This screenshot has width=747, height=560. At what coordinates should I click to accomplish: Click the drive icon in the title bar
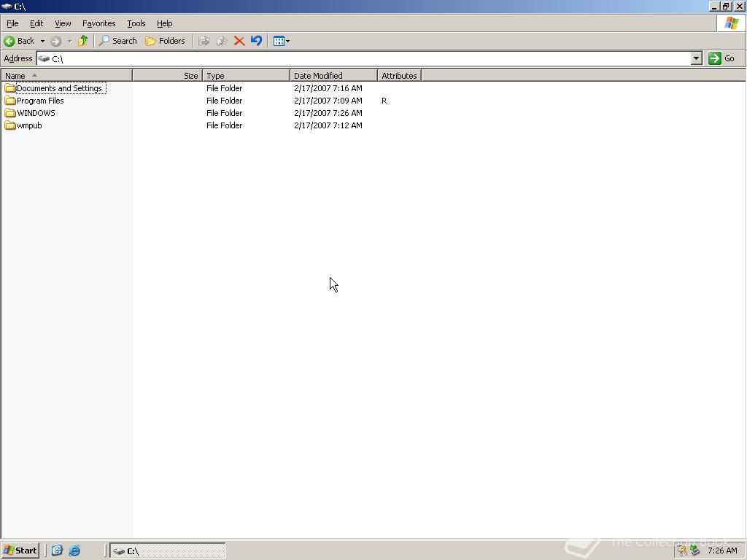click(7, 6)
